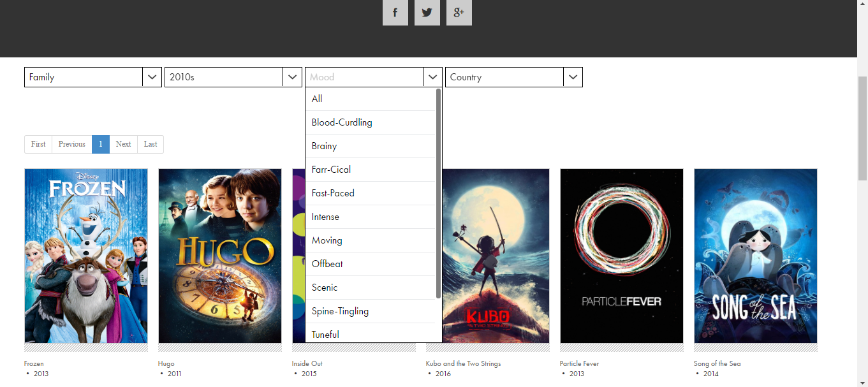Select Blood-Curdling from the mood list

click(342, 122)
